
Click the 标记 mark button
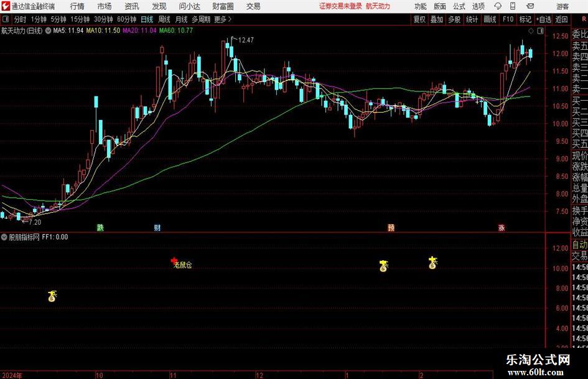tap(525, 19)
